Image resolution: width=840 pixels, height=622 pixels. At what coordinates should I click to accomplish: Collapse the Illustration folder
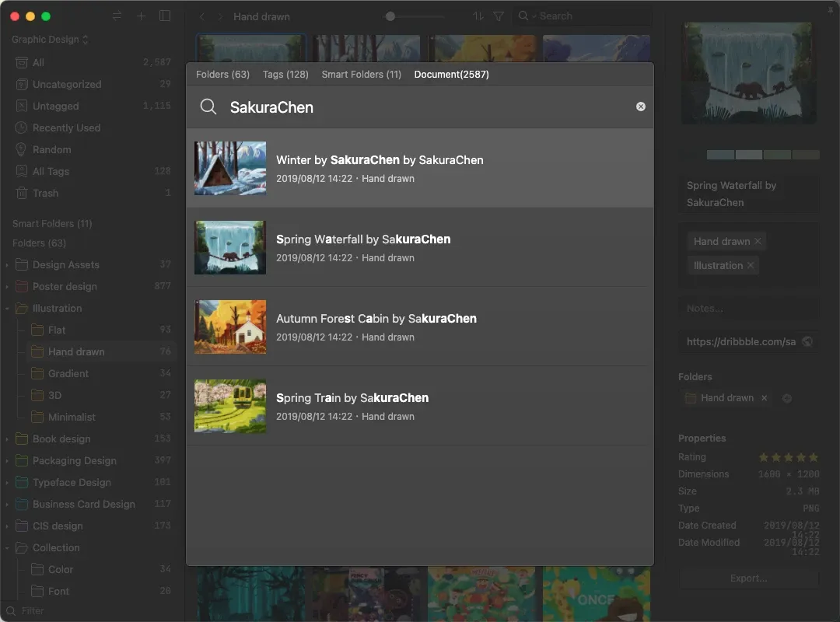coord(7,309)
